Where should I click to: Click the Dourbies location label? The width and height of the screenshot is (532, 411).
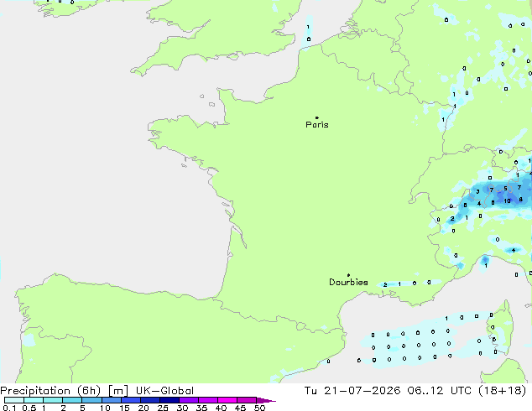pyautogui.click(x=348, y=282)
